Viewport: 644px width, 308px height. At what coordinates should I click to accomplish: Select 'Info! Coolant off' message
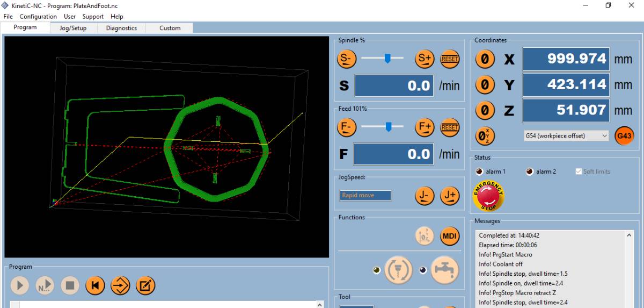tap(501, 264)
